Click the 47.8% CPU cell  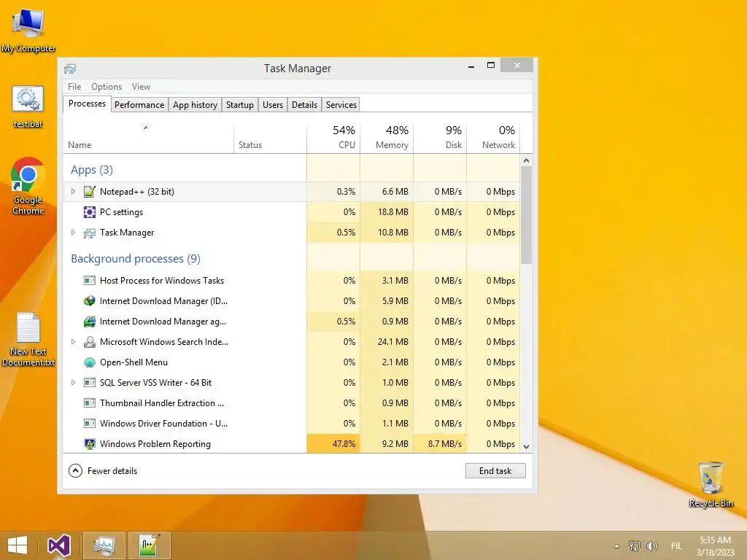[x=333, y=444]
